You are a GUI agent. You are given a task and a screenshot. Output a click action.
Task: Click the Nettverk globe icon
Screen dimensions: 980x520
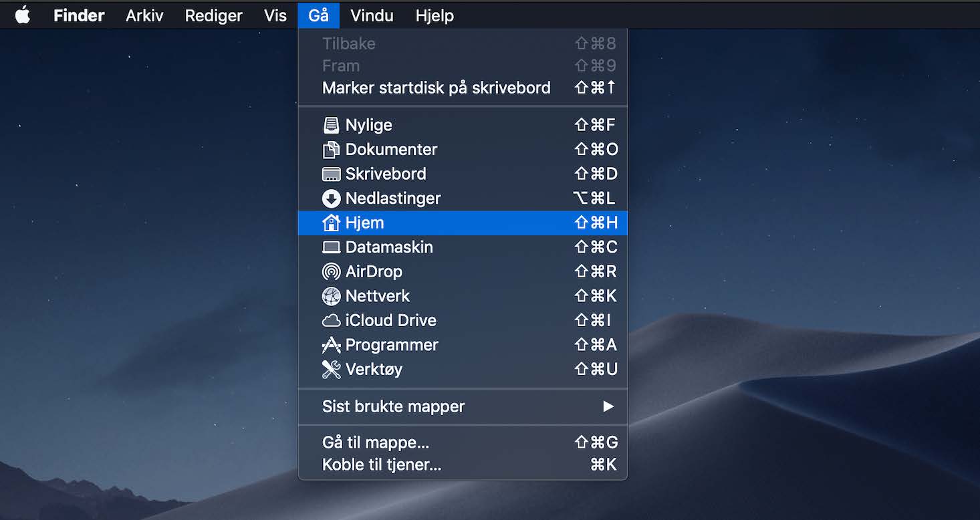[x=331, y=296]
